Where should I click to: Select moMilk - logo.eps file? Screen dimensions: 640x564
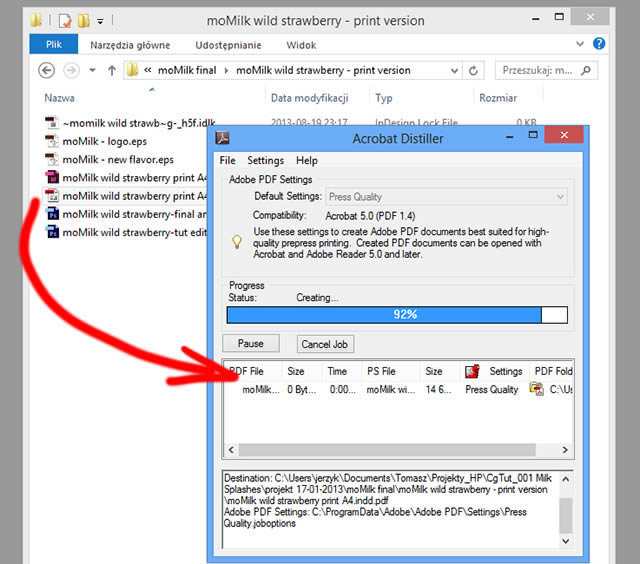pyautogui.click(x=104, y=141)
